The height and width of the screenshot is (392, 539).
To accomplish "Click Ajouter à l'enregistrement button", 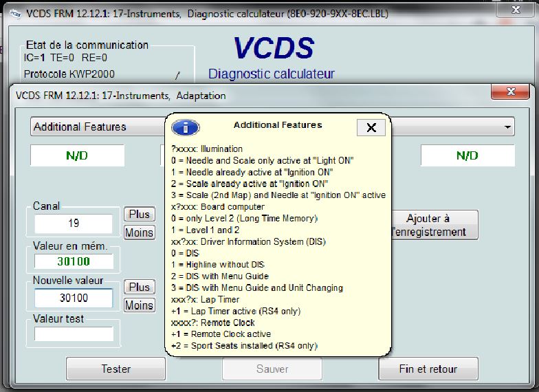I will 434,225.
